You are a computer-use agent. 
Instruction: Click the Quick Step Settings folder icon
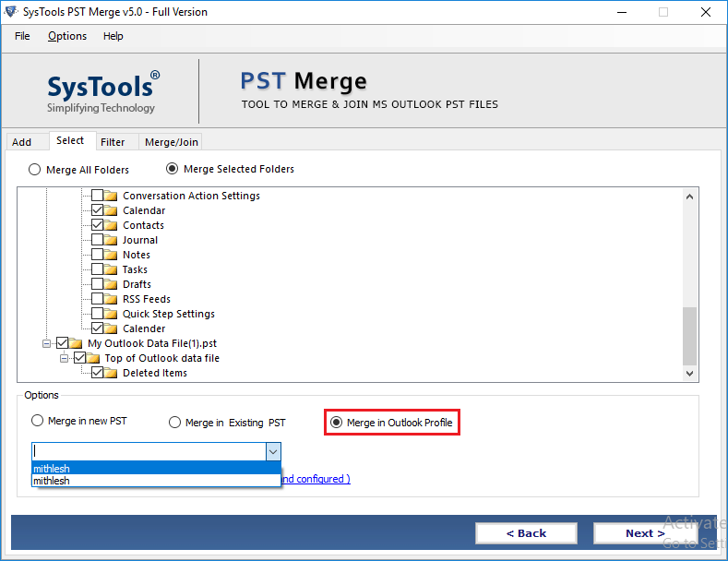point(111,314)
